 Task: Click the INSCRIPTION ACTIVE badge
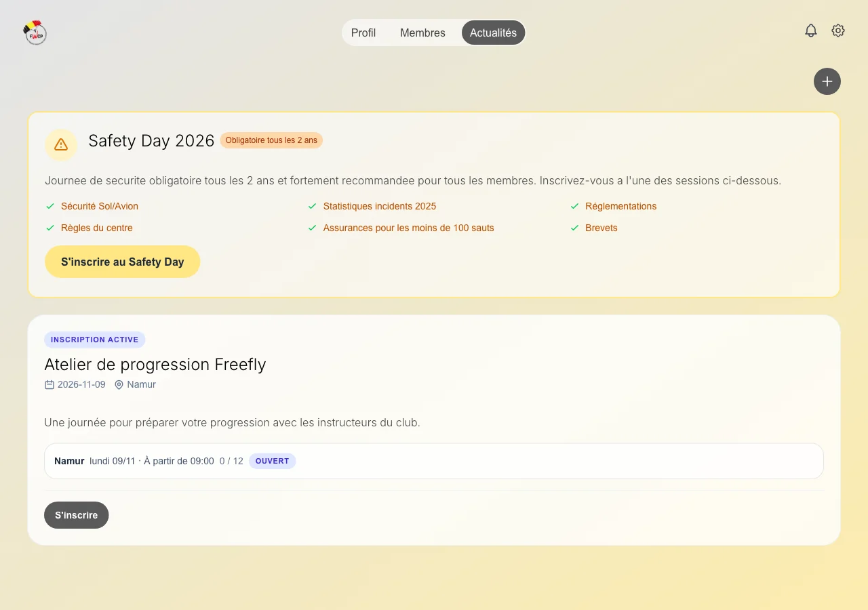click(x=95, y=340)
